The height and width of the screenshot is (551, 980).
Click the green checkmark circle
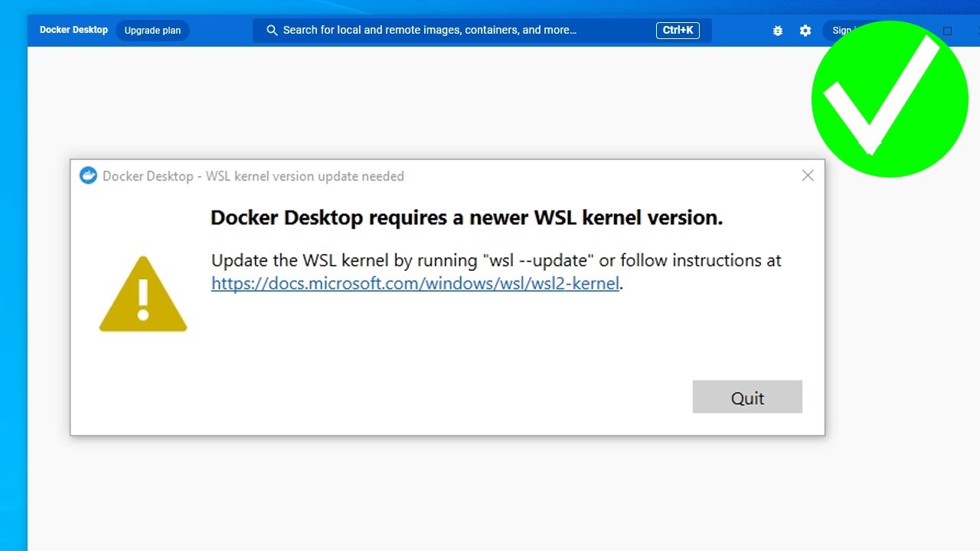890,99
